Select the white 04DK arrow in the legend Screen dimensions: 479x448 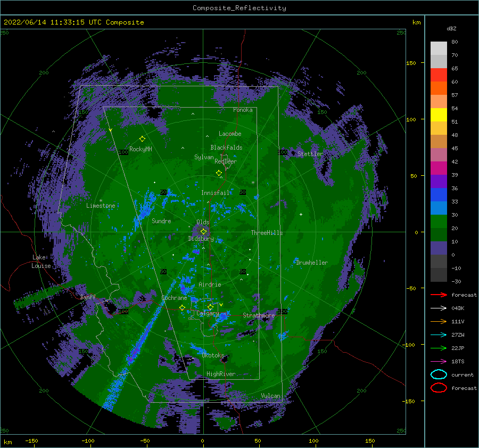(x=439, y=308)
